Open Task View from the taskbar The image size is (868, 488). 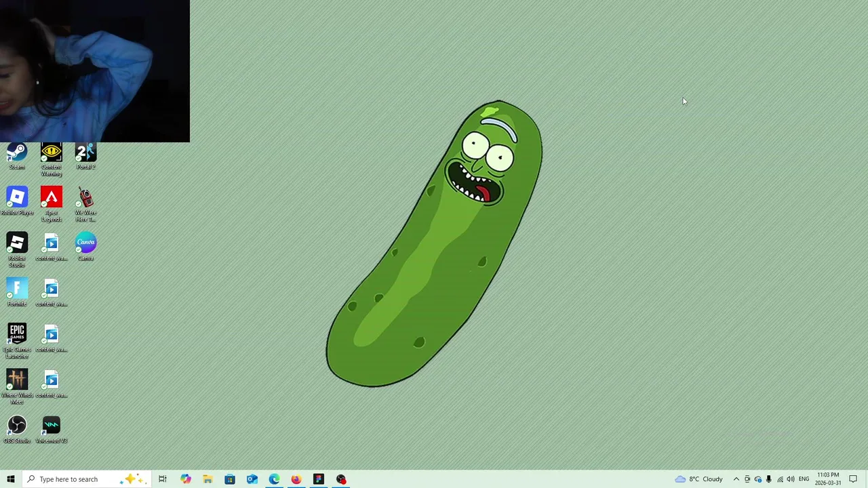[163, 479]
